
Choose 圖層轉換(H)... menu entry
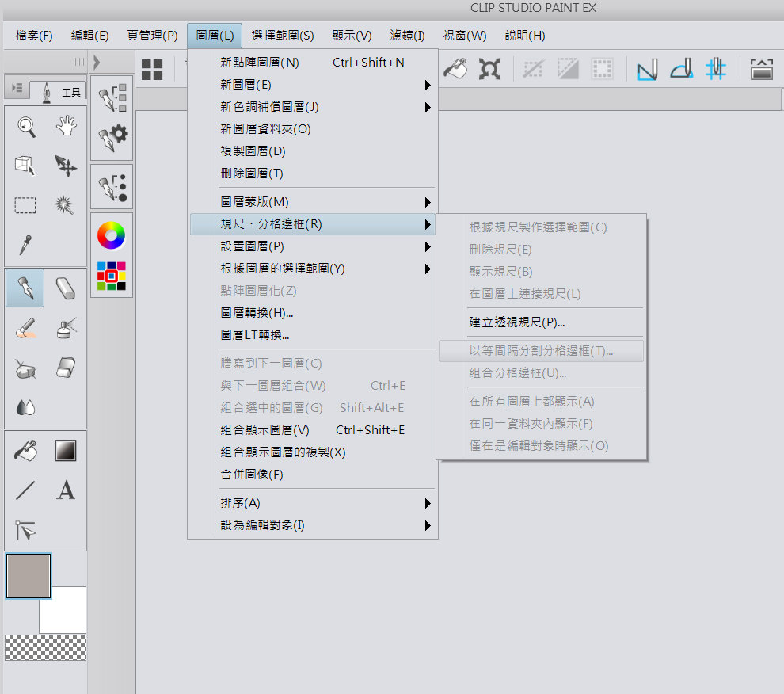coord(314,313)
